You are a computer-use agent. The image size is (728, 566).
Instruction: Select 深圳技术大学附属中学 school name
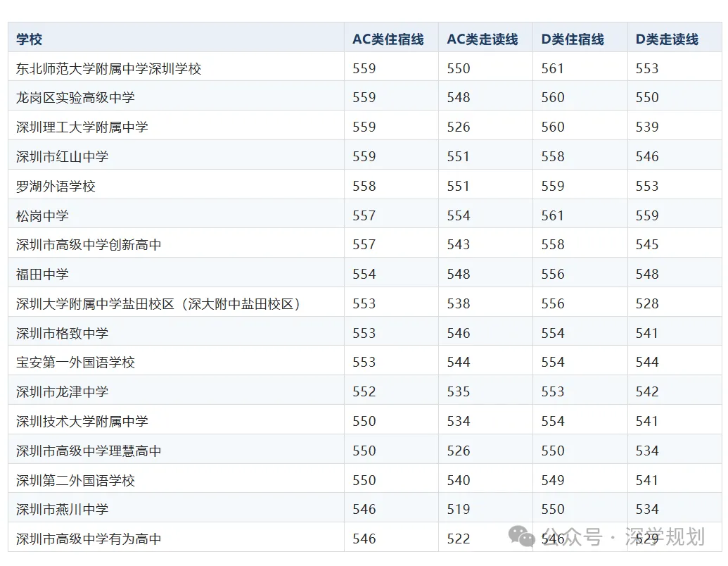[x=82, y=422]
